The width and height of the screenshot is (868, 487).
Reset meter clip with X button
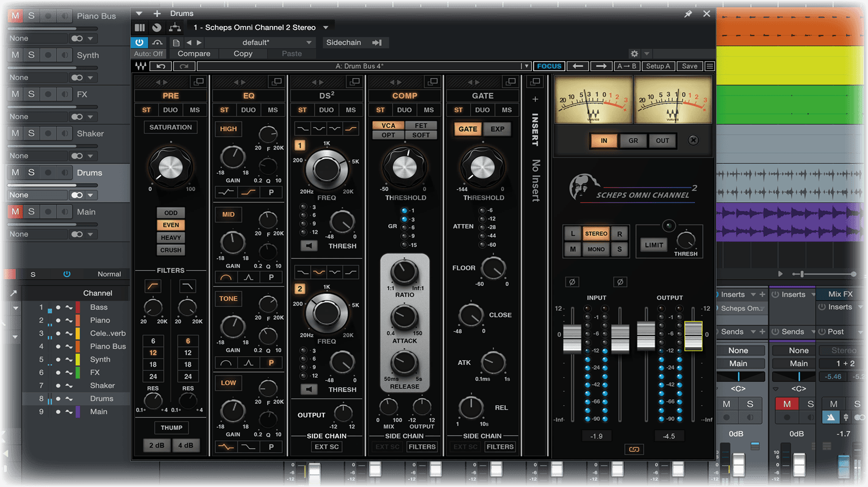tap(693, 140)
